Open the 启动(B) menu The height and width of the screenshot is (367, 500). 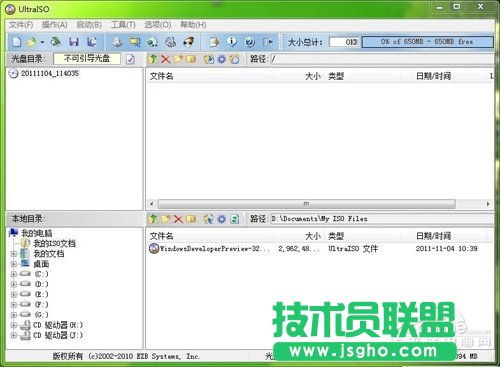[x=89, y=25]
